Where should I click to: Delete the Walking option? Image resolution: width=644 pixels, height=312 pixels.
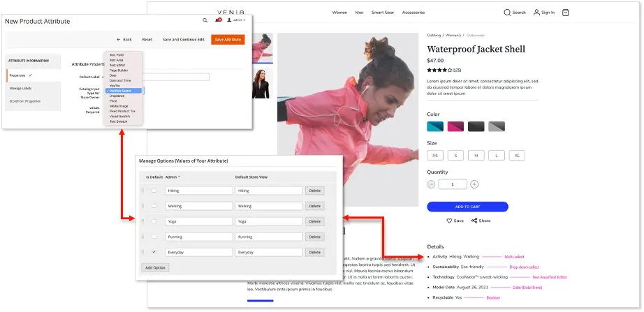click(x=314, y=206)
